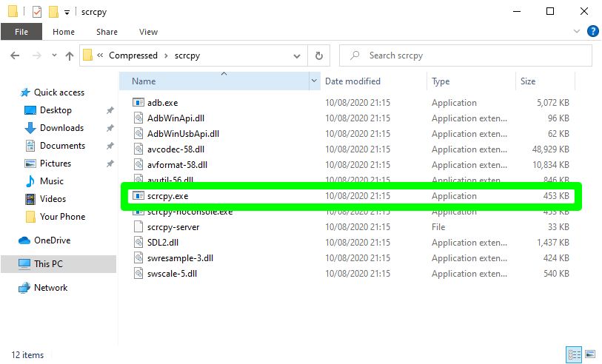Click the scrcpy-server file icon
This screenshot has width=602, height=364.
(x=138, y=227)
